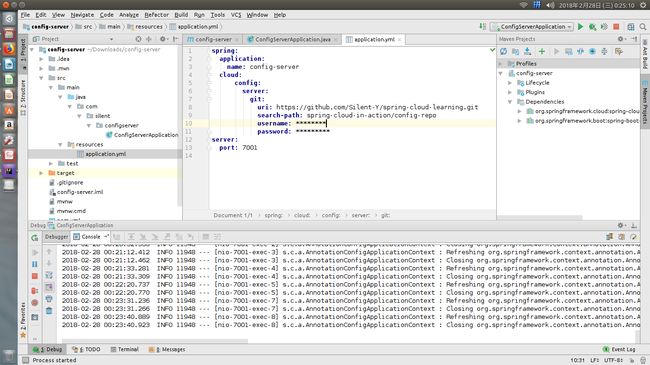Expand the target folder in project tree
The image size is (650, 365).
pyautogui.click(x=41, y=173)
